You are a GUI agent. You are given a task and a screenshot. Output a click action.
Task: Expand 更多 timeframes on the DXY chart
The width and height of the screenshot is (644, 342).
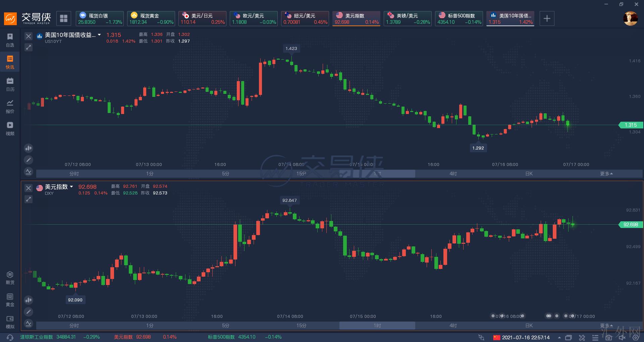pos(606,326)
